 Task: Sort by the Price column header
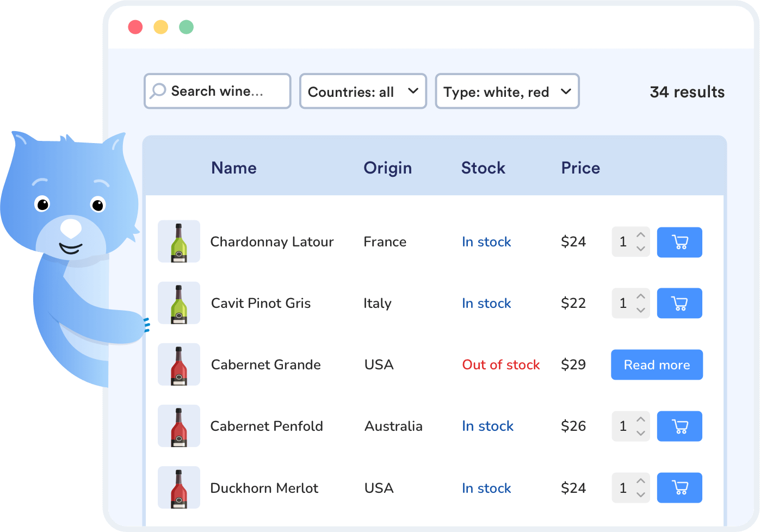(x=580, y=168)
